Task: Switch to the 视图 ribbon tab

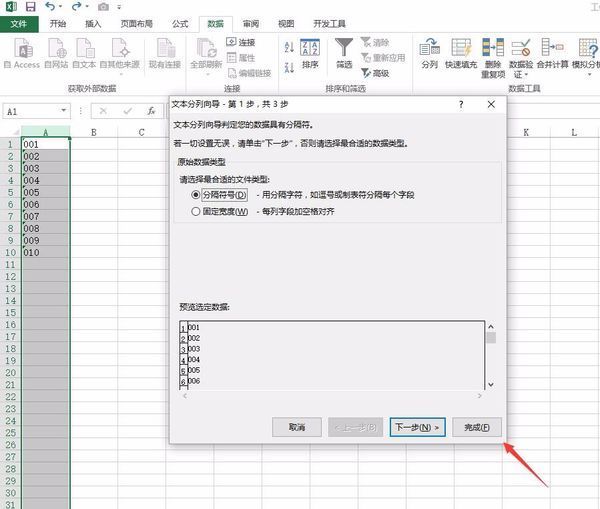Action: (x=286, y=24)
